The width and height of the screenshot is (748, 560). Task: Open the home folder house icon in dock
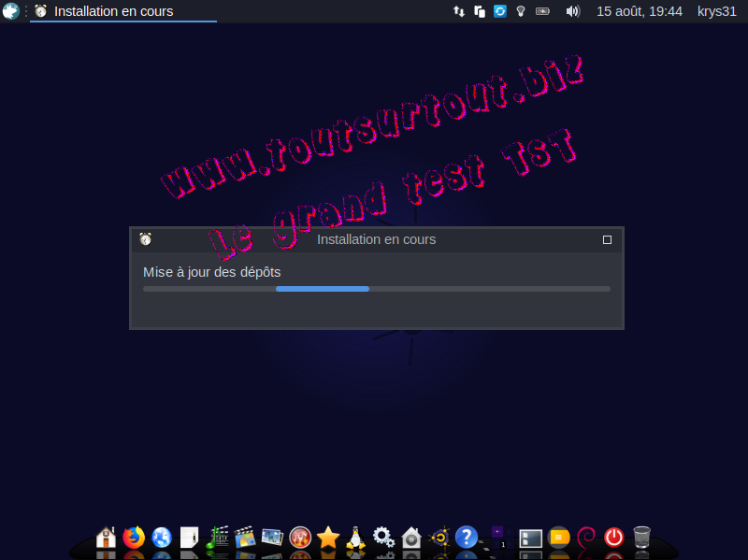tap(106, 538)
